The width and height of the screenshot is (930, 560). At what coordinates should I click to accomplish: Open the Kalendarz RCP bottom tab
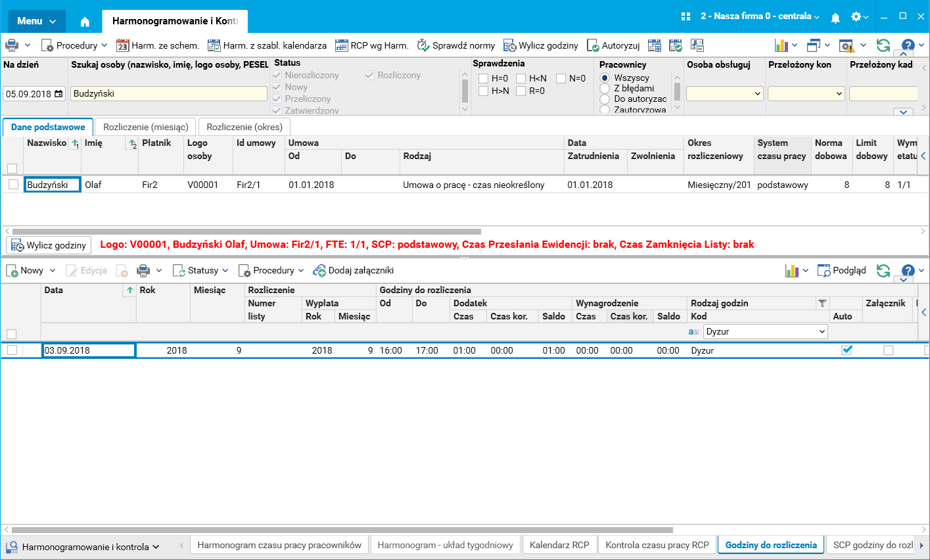click(559, 545)
